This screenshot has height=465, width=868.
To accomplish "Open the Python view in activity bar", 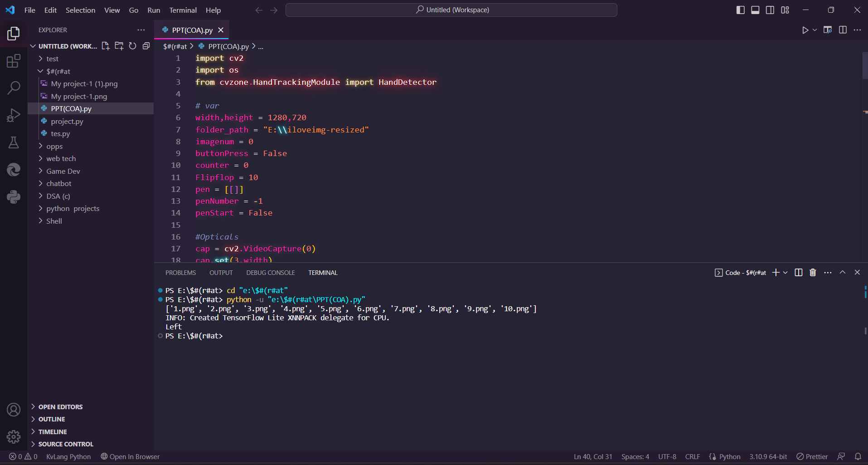I will [14, 197].
